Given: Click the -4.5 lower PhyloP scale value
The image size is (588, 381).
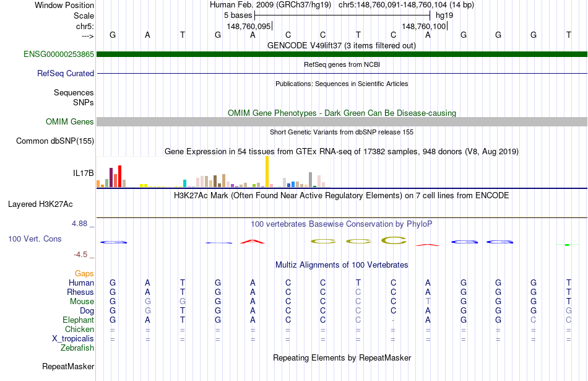Looking at the screenshot, I should click(80, 255).
